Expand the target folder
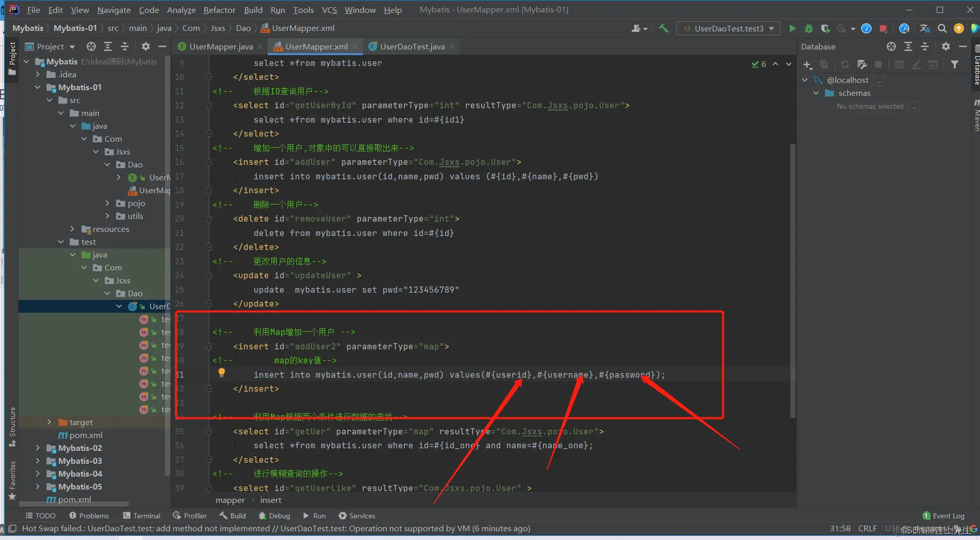The image size is (980, 540). (49, 422)
